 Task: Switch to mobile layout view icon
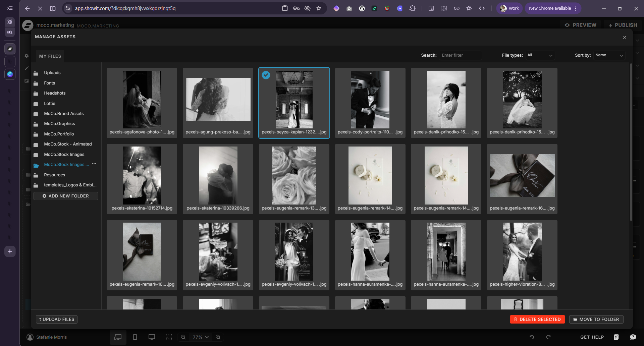(135, 337)
